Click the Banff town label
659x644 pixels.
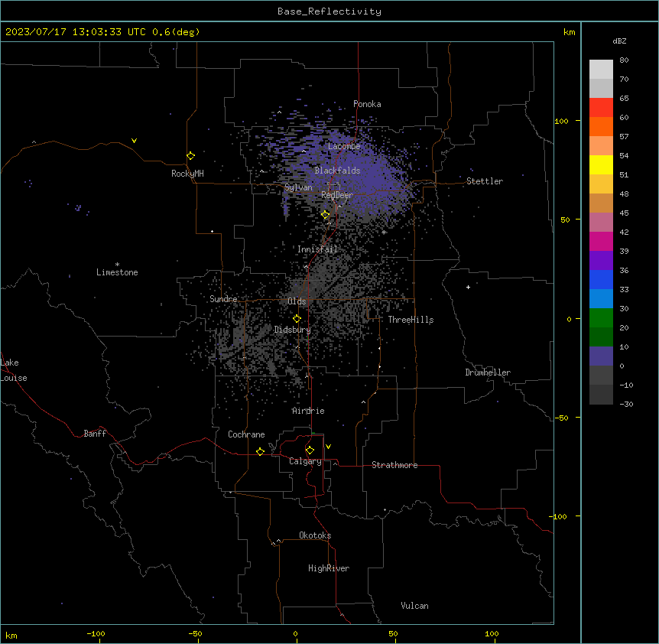95,434
